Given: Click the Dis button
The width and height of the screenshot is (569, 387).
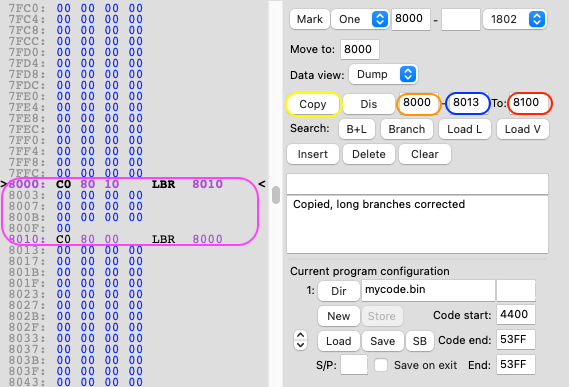Looking at the screenshot, I should (x=368, y=104).
